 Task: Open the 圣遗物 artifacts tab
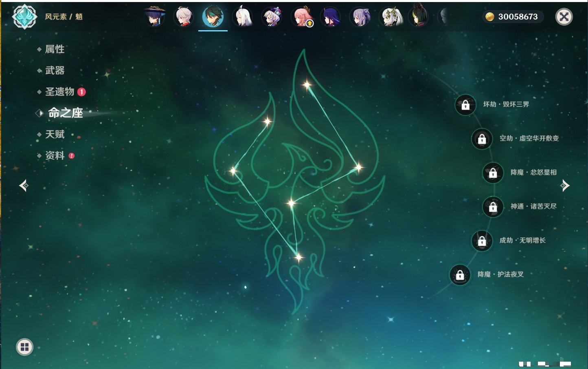59,92
